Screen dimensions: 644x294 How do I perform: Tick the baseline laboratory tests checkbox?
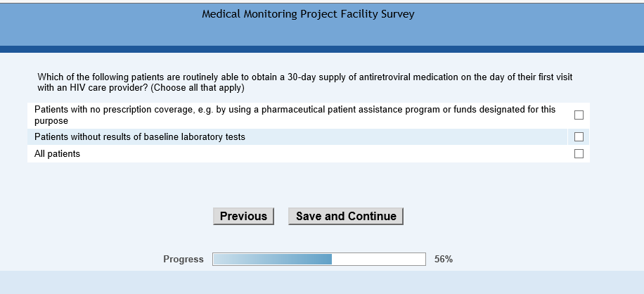(x=579, y=136)
